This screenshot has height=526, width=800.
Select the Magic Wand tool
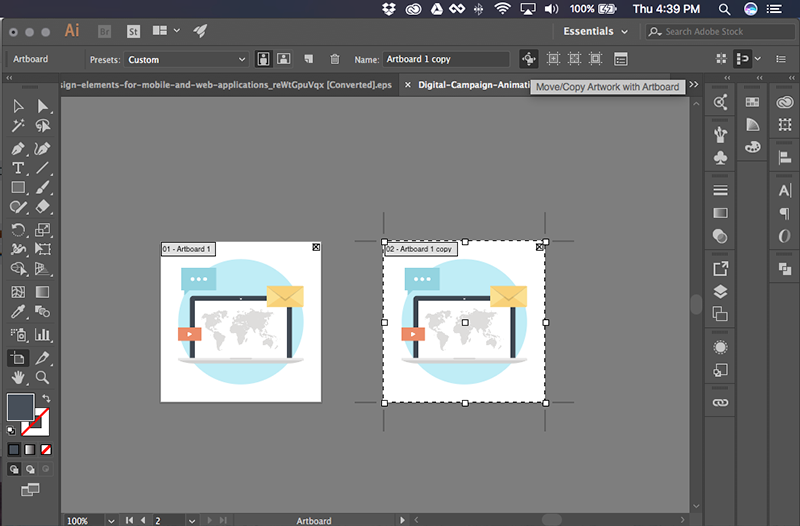click(18, 127)
